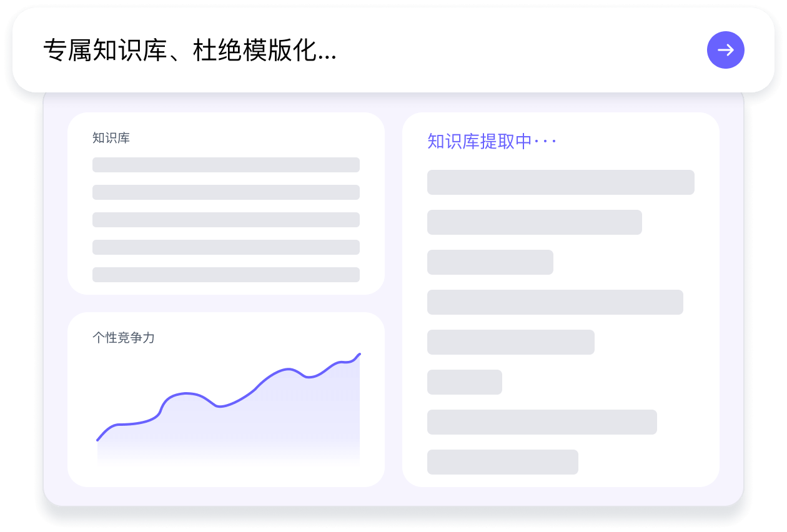Screen dimensions: 787x532
Task: Click the 知识库提取中··· link text
Action: 492,142
